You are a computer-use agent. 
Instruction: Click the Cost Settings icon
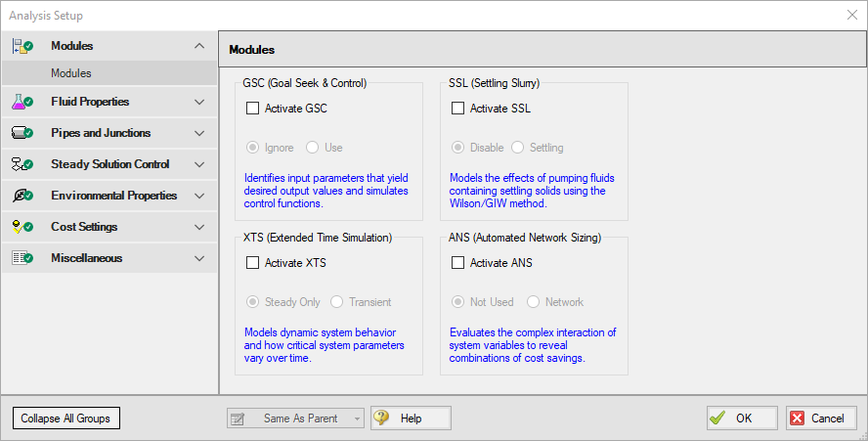(22, 227)
